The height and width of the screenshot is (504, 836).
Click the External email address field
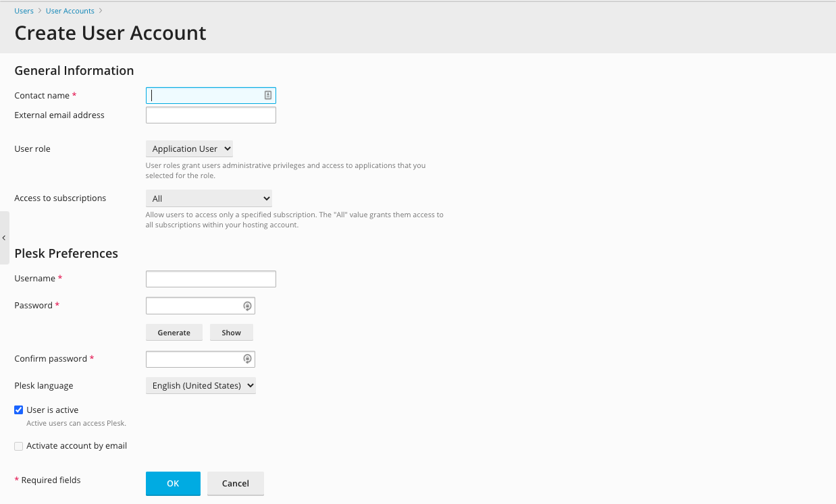(x=211, y=115)
